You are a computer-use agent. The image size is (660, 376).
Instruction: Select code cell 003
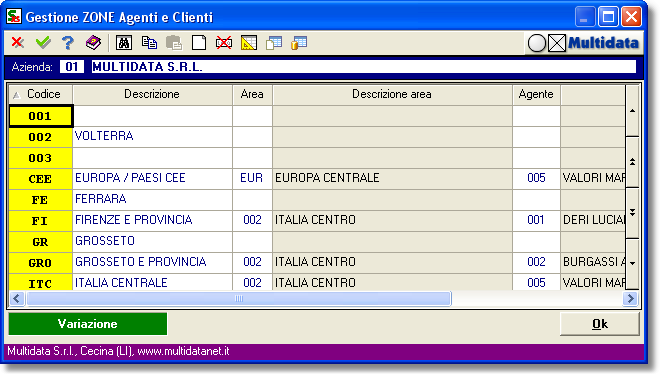click(x=41, y=158)
